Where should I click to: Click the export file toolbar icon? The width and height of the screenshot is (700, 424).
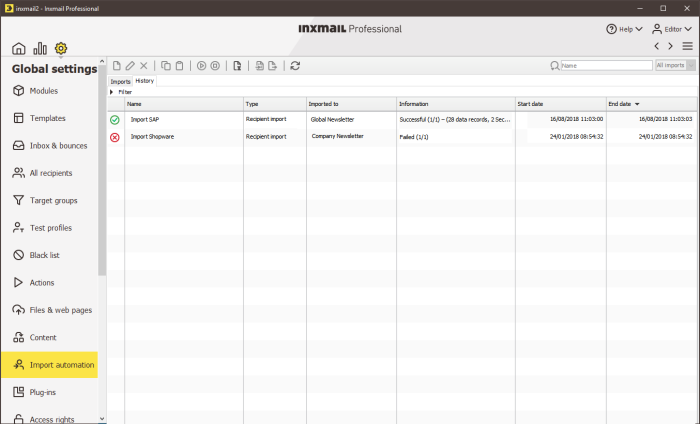272,66
